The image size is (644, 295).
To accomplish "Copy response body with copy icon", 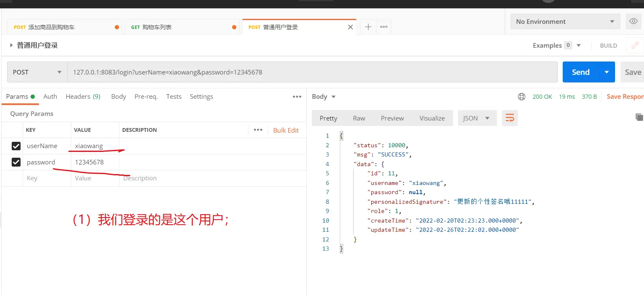I will tap(639, 118).
